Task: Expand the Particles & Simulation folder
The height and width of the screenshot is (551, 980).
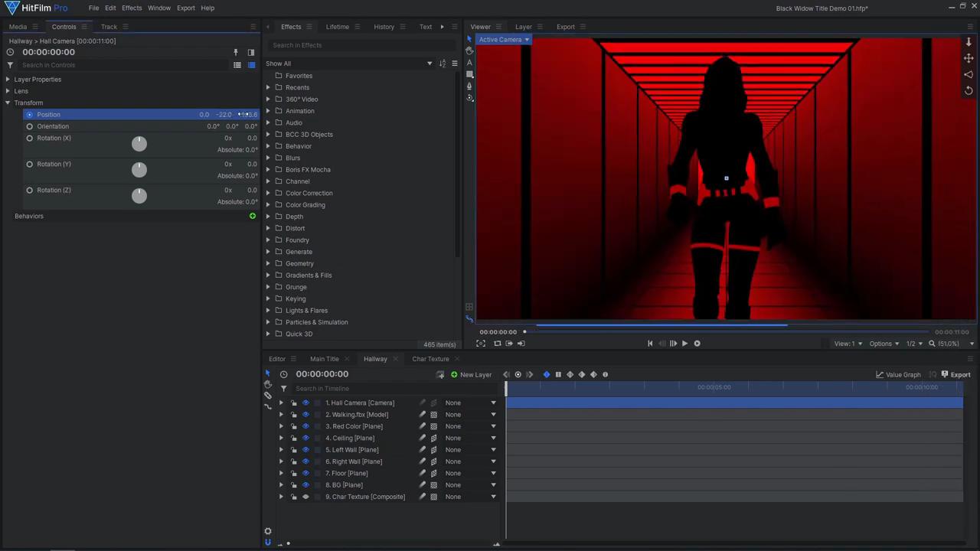Action: [x=268, y=322]
